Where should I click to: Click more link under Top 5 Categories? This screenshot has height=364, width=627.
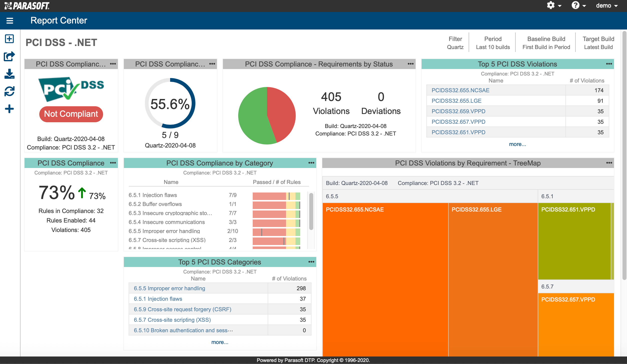pyautogui.click(x=220, y=342)
